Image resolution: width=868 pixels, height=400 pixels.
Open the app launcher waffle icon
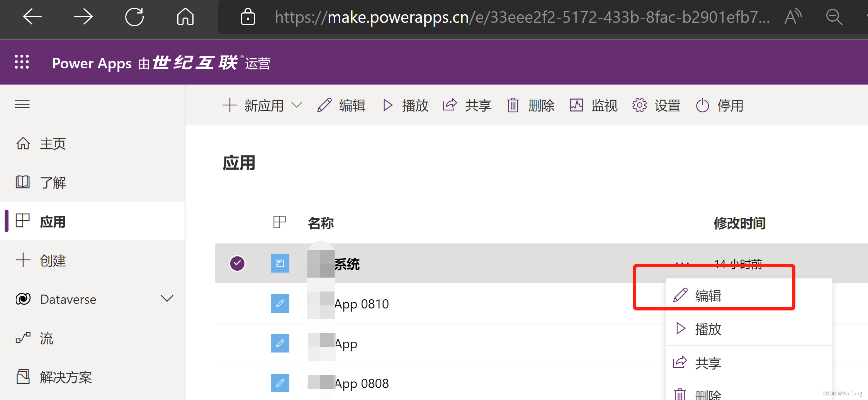tap(22, 62)
